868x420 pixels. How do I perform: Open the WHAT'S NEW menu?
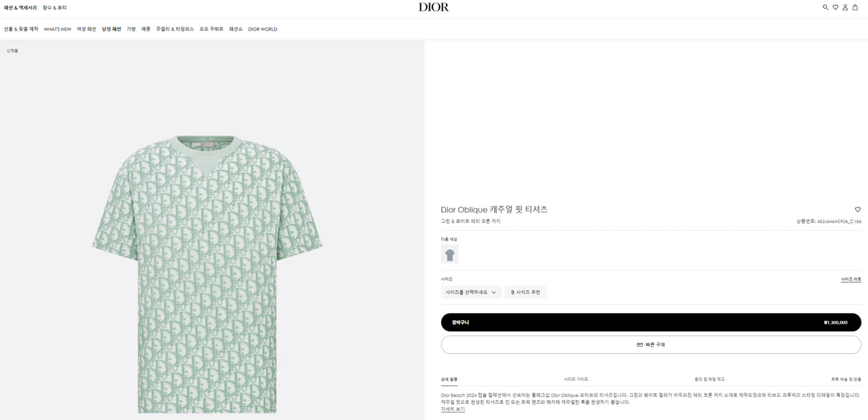(58, 29)
